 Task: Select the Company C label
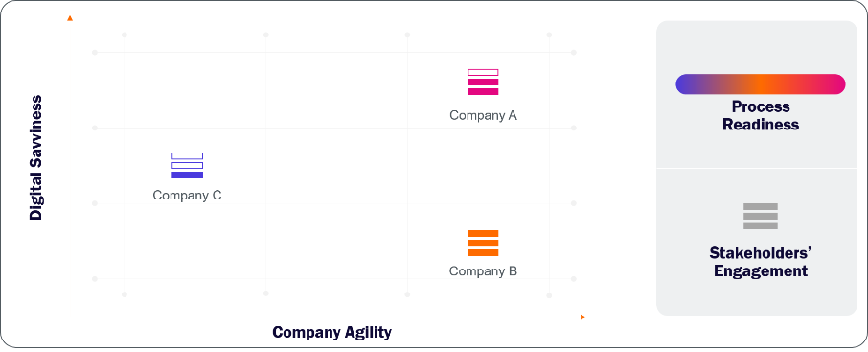[187, 195]
